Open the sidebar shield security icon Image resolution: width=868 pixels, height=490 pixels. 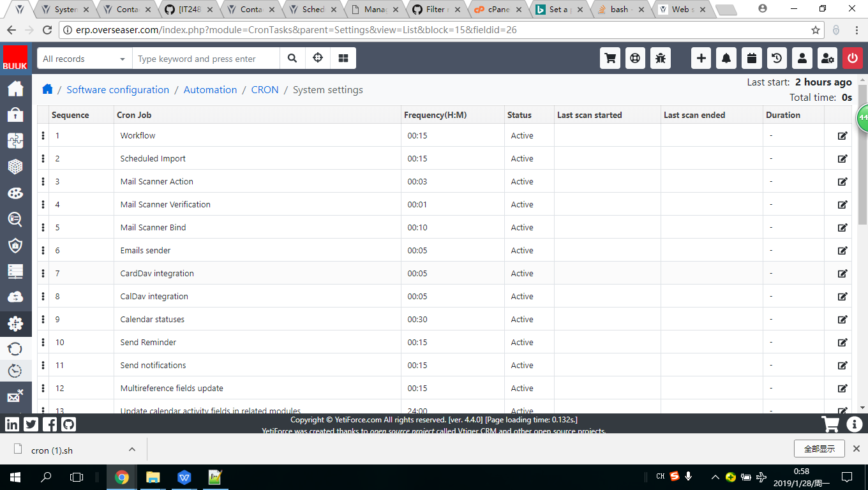pyautogui.click(x=15, y=245)
